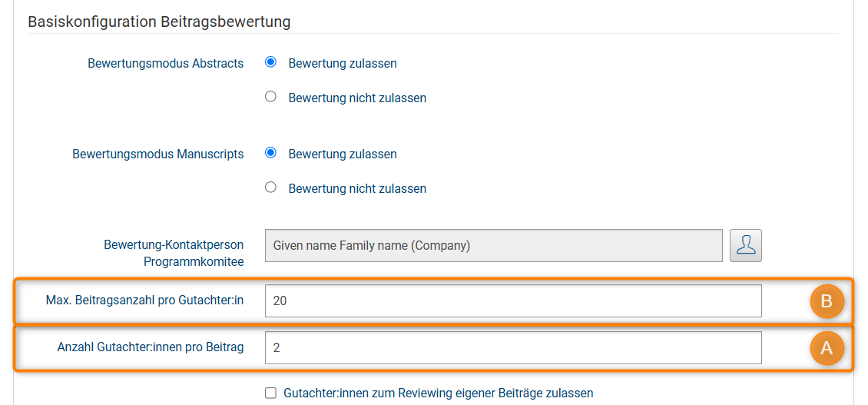
Task: Focus the Max. Beitragsanzahl input showing 20
Action: click(x=512, y=301)
